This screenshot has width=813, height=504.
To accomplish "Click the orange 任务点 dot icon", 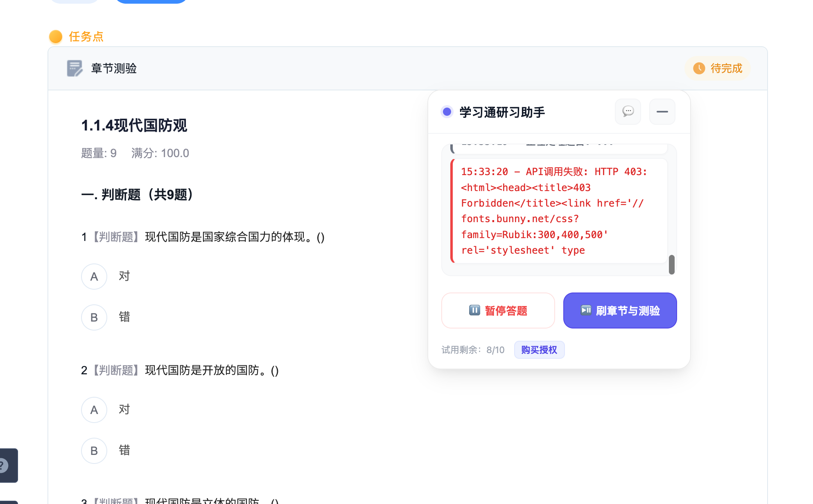I will click(x=56, y=36).
